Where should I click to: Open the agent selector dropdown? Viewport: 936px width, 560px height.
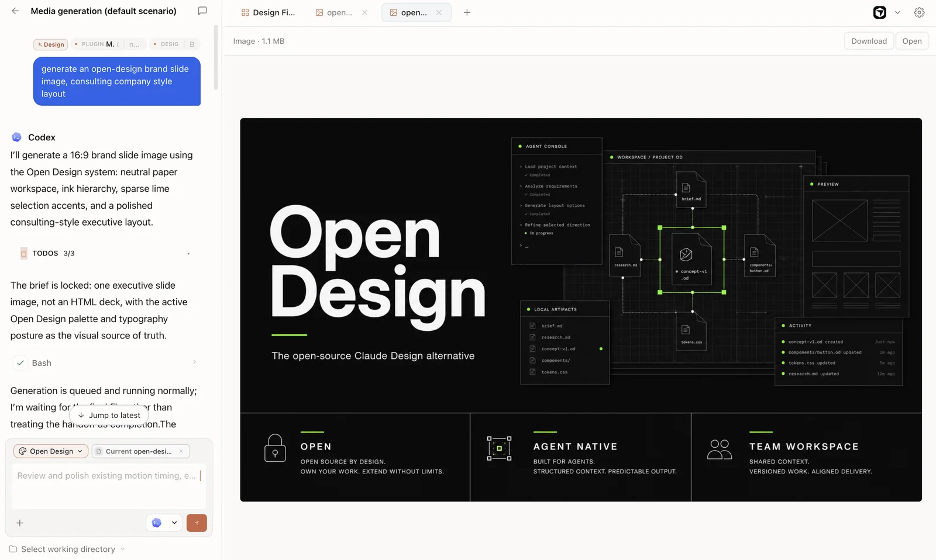[x=164, y=523]
